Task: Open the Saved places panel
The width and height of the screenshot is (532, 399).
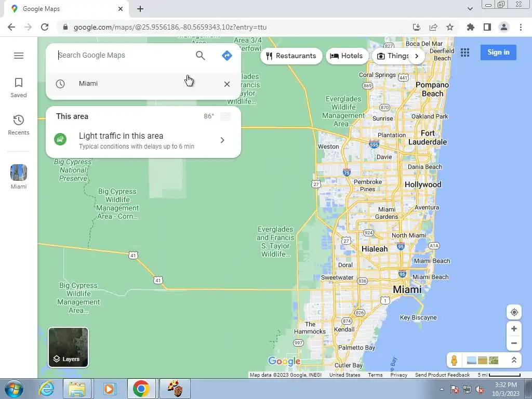Action: (18, 87)
